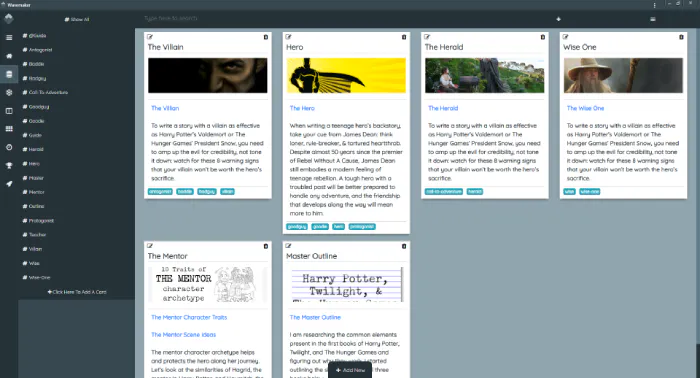Click the baddie tag on Villain card
The width and height of the screenshot is (700, 378).
coord(184,191)
